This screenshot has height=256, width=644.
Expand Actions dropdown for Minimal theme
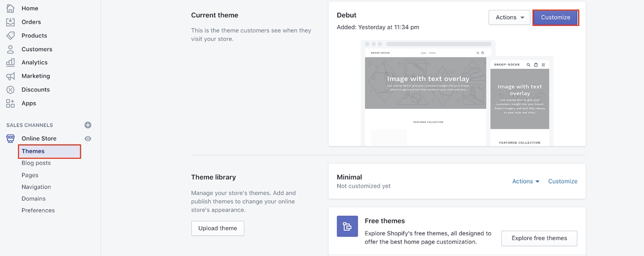tap(525, 181)
